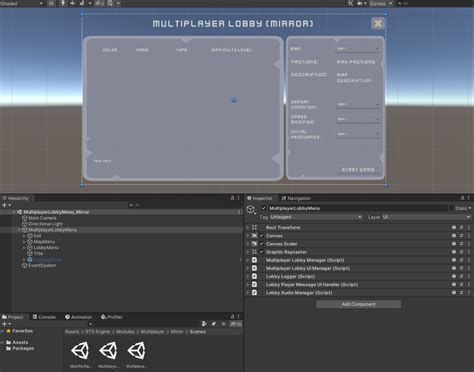Open Project create plus menu

click(6, 324)
